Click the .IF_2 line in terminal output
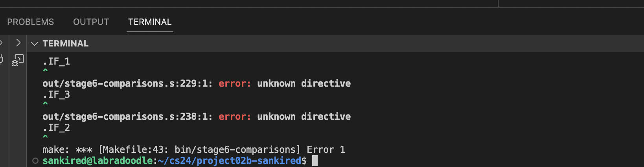The height and width of the screenshot is (167, 644). coord(56,128)
